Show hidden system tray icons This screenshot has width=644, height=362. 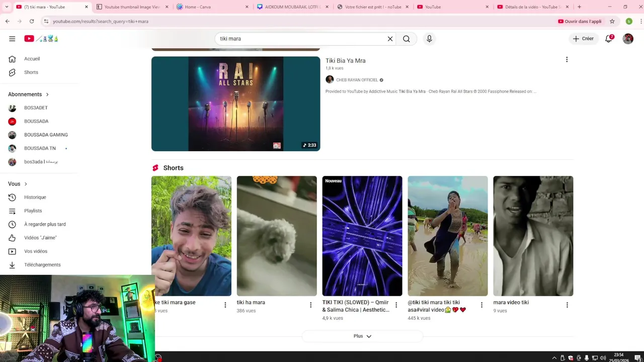pyautogui.click(x=554, y=358)
